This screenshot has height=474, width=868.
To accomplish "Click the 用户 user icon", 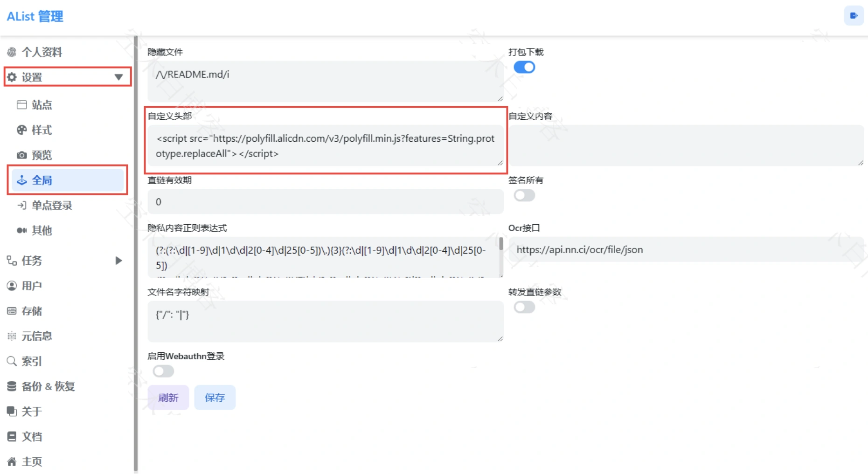I will 12,286.
